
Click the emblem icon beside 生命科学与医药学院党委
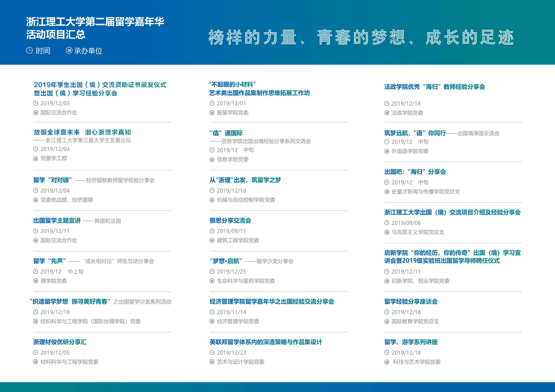[212, 281]
